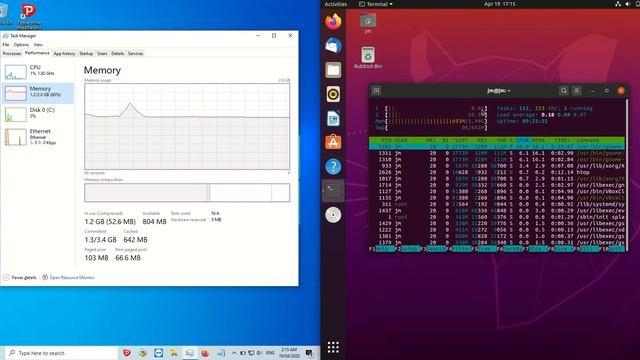Screen dimensions: 640x360
Task: Click Open Resource Monitor link
Action: coord(72,277)
